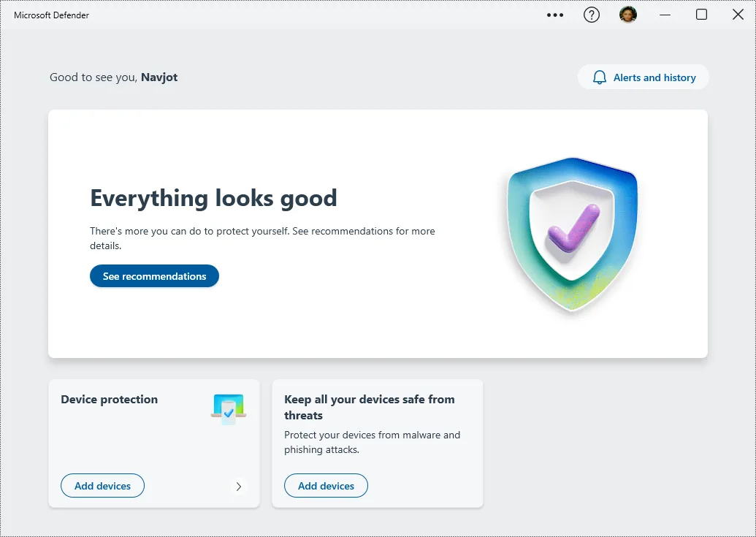This screenshot has width=756, height=537.
Task: Click the Device protection laptop icon
Action: tap(229, 408)
